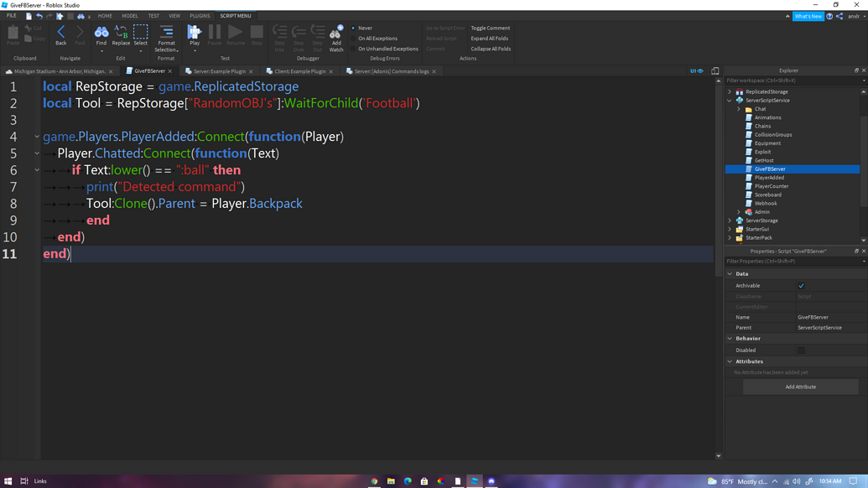Click the What's New button
The image size is (868, 488).
pos(808,16)
